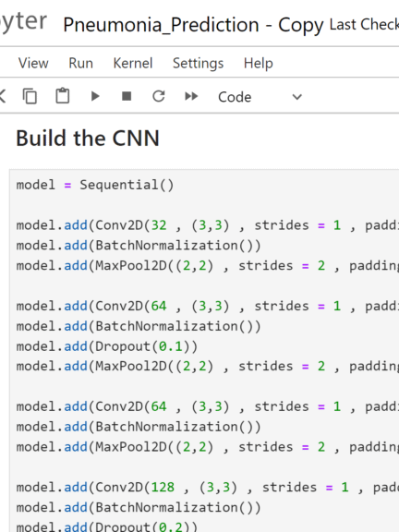Viewport: 399px width, 532px height.
Task: Select the Build the CNN heading cell
Action: click(x=88, y=139)
